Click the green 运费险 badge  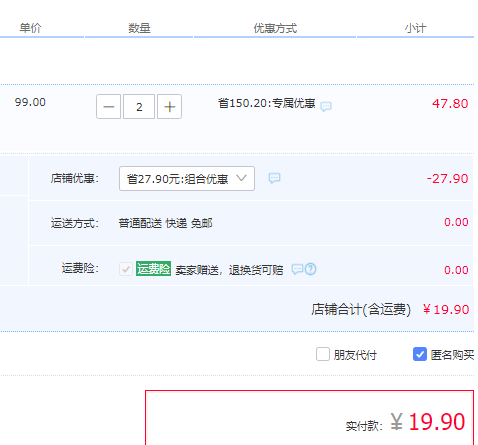click(x=153, y=269)
